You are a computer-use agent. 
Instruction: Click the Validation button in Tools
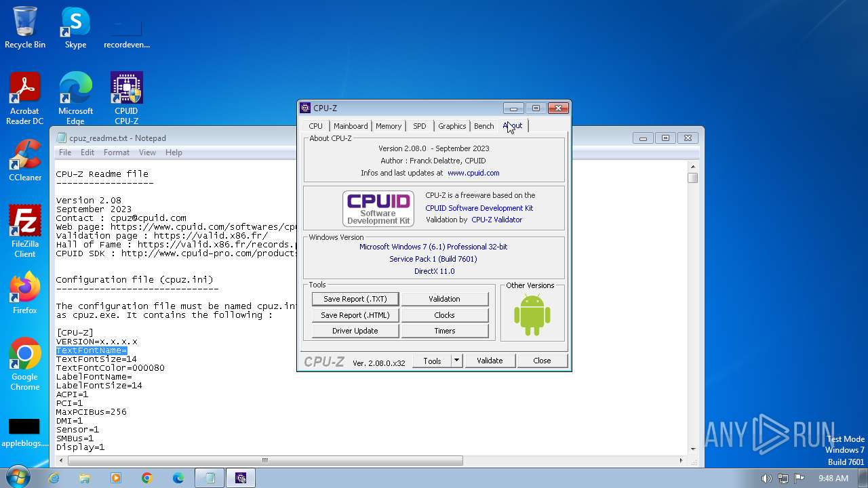445,299
